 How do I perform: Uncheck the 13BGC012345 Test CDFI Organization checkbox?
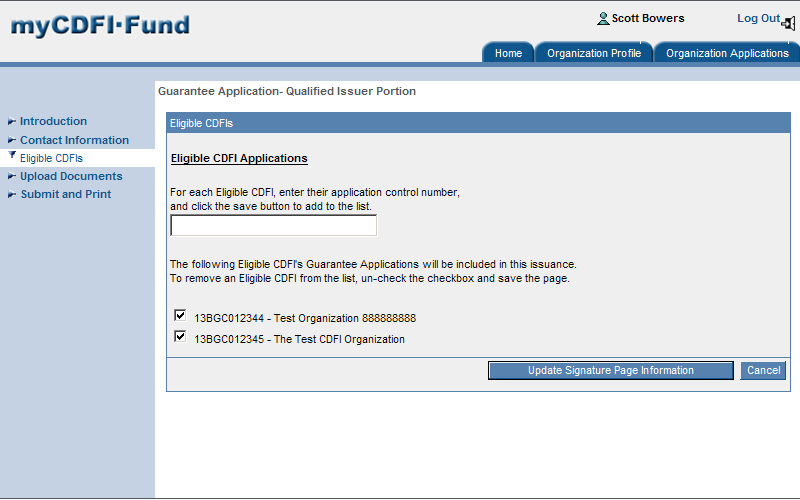(180, 336)
